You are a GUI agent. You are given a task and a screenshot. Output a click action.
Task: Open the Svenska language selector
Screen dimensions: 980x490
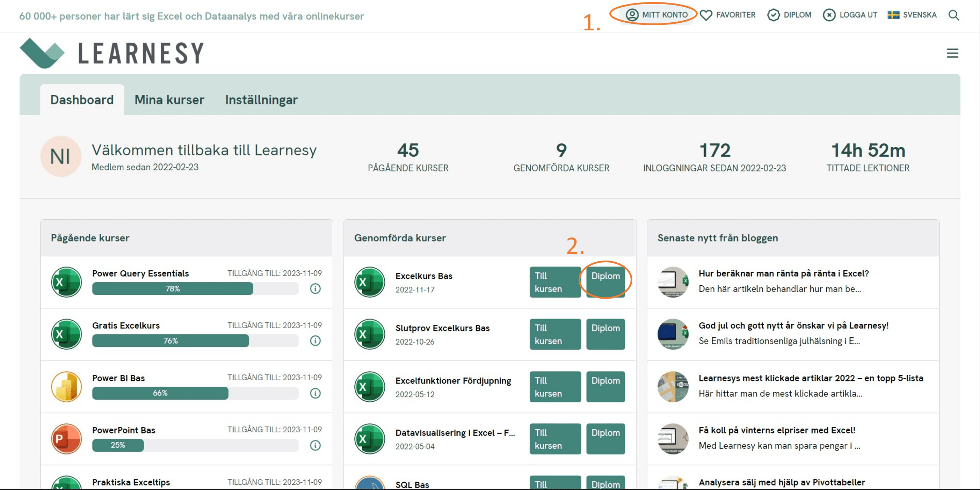pyautogui.click(x=912, y=15)
